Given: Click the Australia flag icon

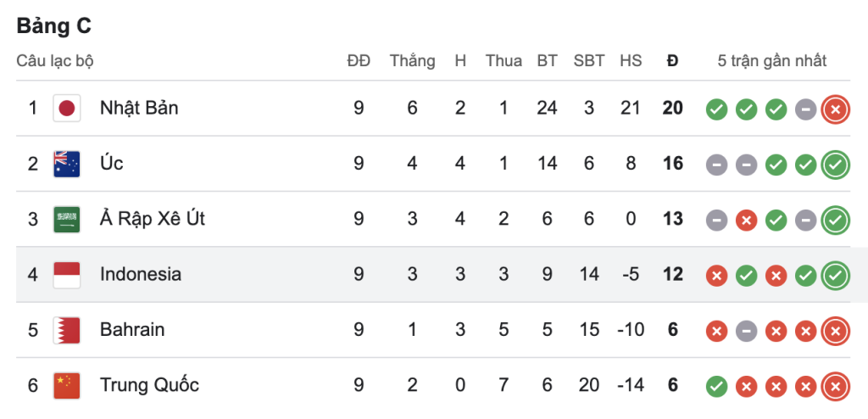Looking at the screenshot, I should [x=66, y=164].
